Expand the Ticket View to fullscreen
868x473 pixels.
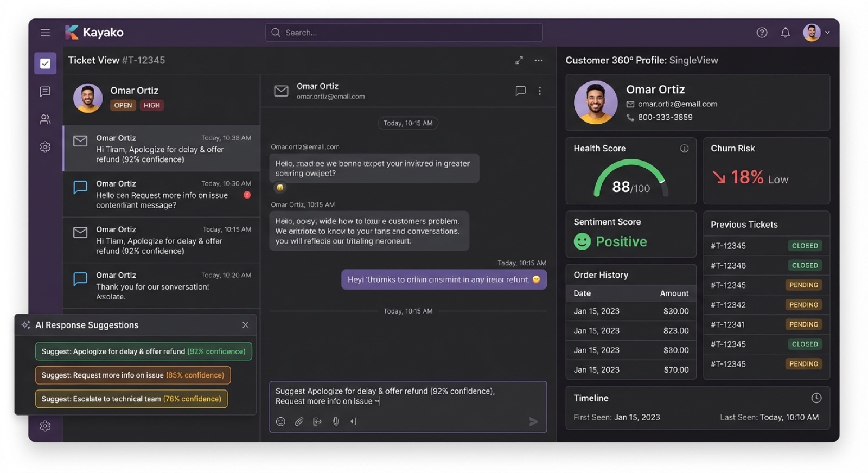519,60
